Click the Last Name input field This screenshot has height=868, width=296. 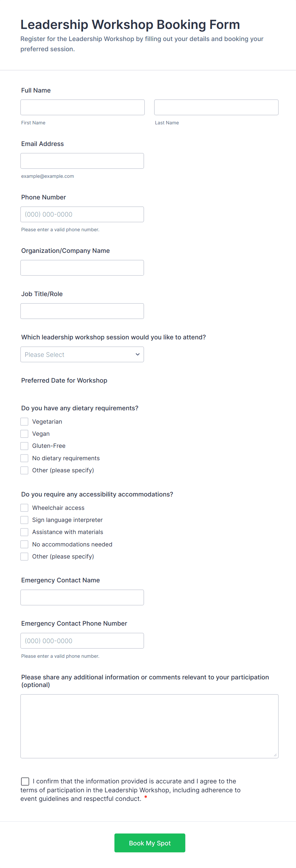pyautogui.click(x=216, y=107)
